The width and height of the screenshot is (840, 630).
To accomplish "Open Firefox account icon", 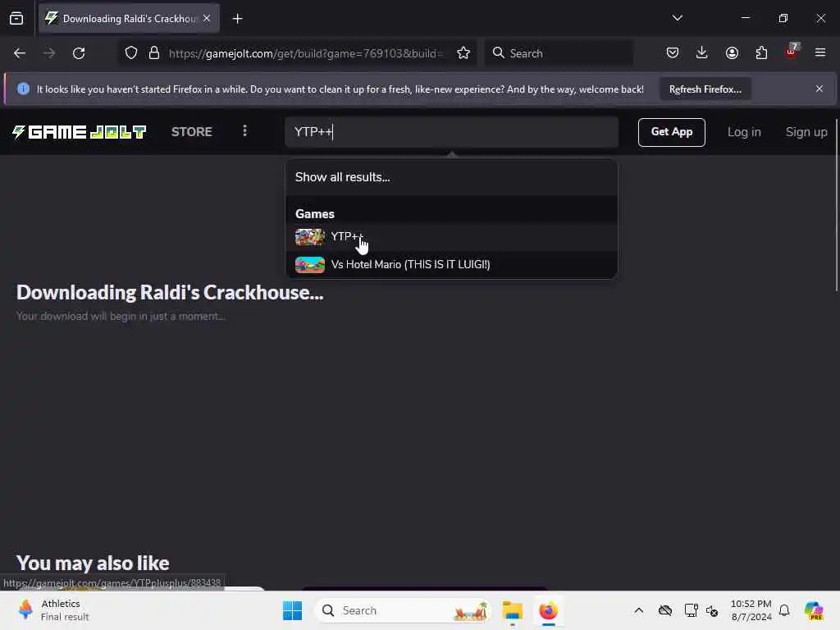I will pos(732,53).
